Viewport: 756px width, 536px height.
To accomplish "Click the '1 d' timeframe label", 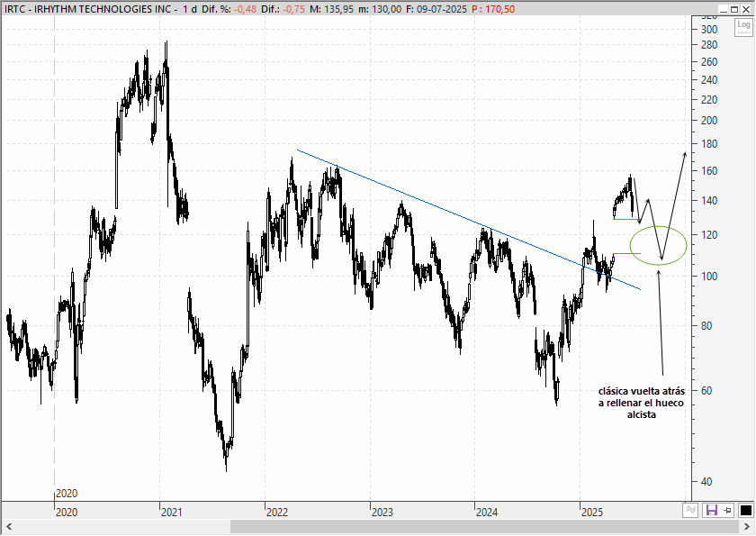I will 190,9.
